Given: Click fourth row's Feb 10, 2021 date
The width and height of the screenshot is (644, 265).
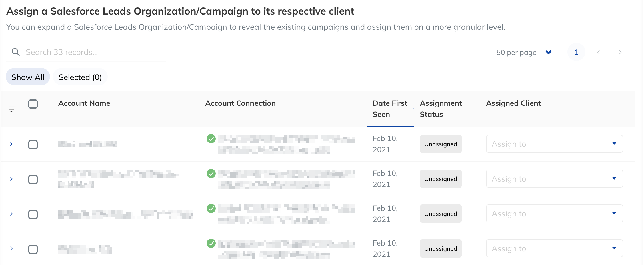Looking at the screenshot, I should (x=385, y=248).
